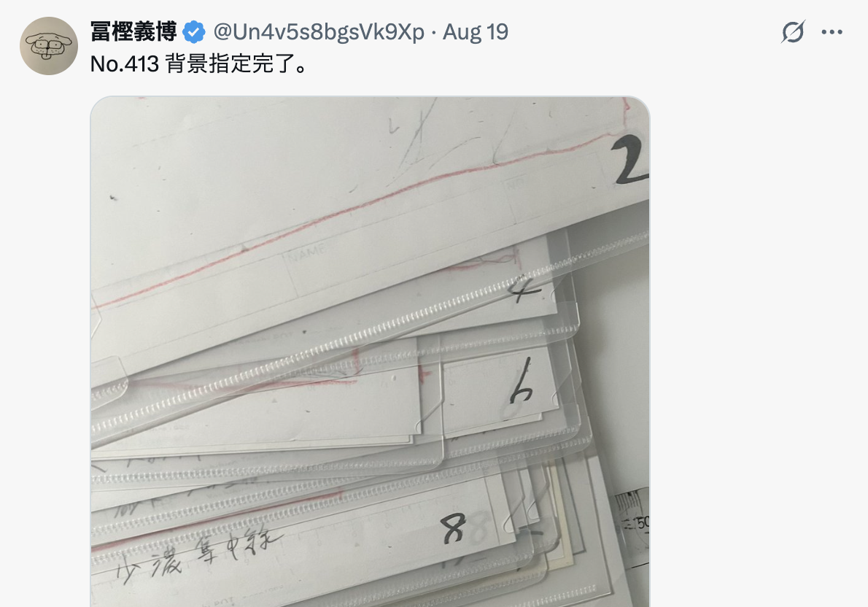Image resolution: width=868 pixels, height=607 pixels.
Task: Click handwritten number 8 in the photo
Action: click(454, 528)
